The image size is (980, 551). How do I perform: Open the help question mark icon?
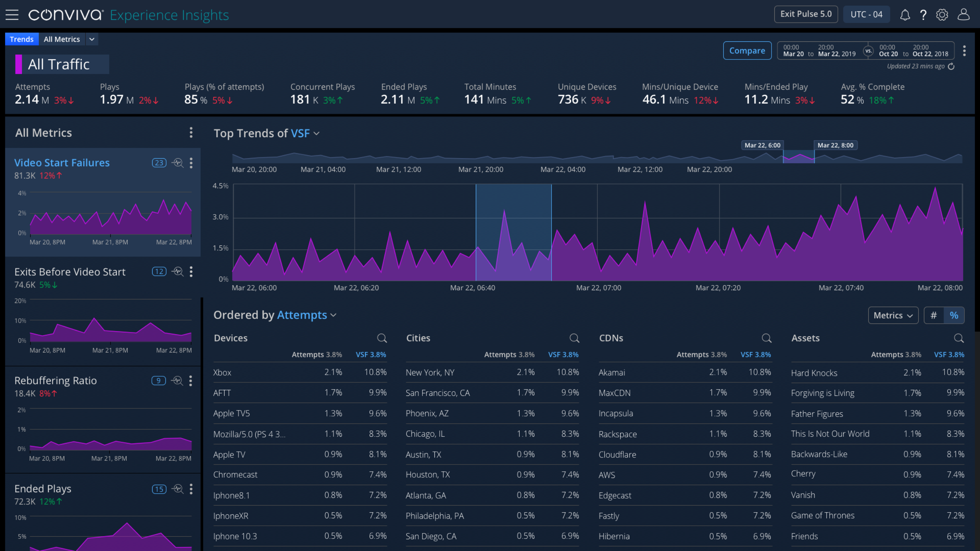pos(923,15)
